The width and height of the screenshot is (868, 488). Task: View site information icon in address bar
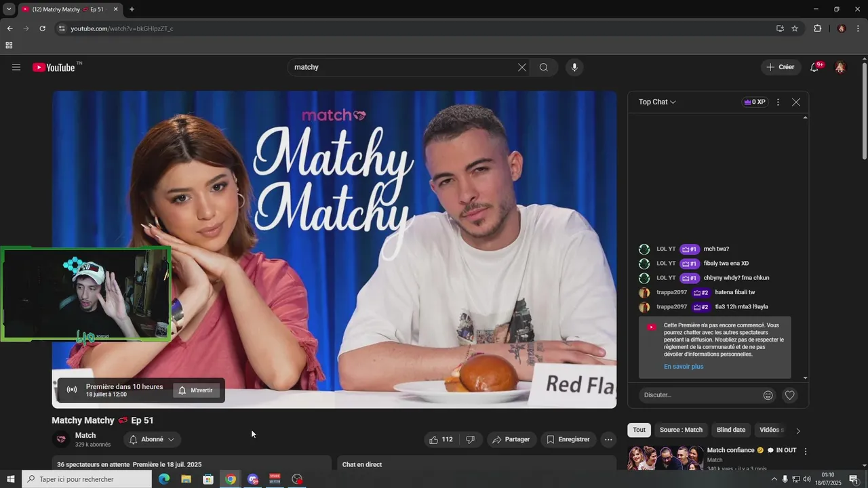coord(62,28)
